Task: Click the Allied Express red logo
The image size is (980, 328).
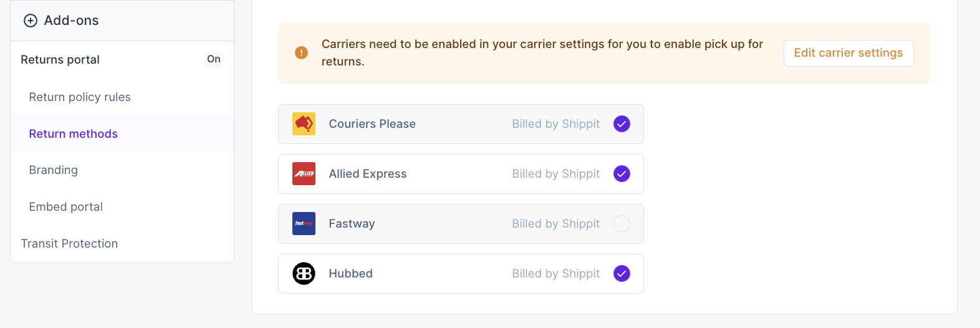Action: [x=304, y=174]
